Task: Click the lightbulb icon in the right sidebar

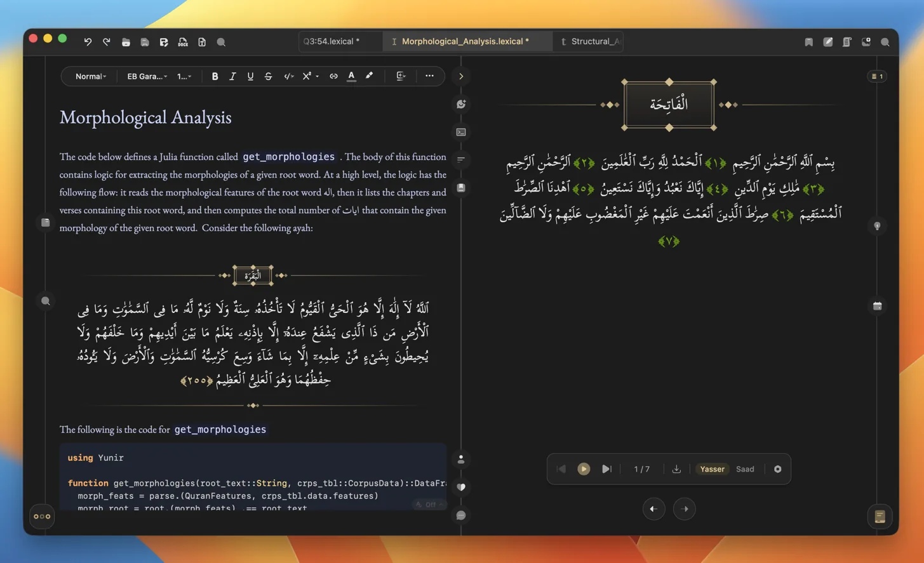Action: pyautogui.click(x=877, y=226)
